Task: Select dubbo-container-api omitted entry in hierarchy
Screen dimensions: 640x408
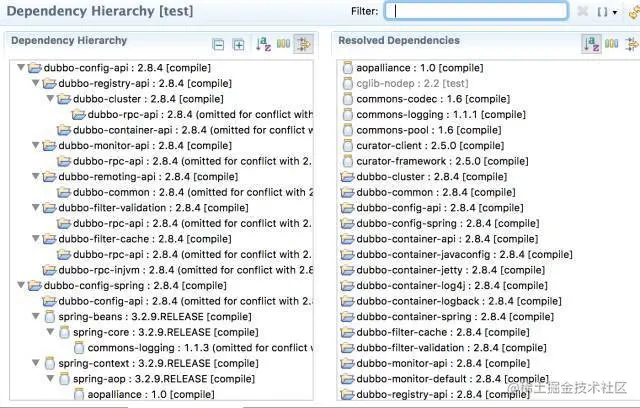Action: tap(185, 130)
